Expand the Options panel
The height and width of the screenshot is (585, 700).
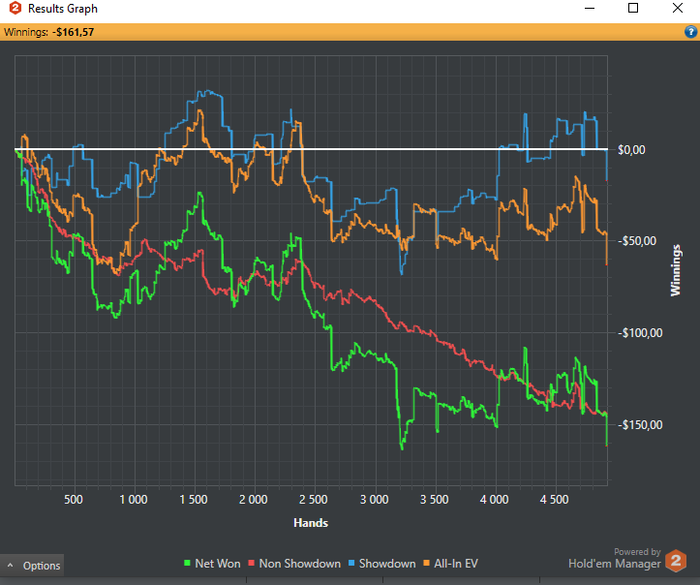[32, 565]
